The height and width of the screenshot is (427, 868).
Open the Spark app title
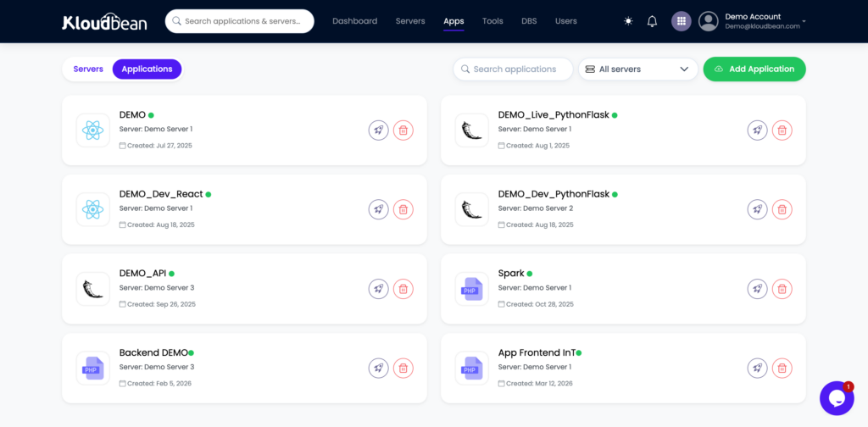(x=511, y=274)
